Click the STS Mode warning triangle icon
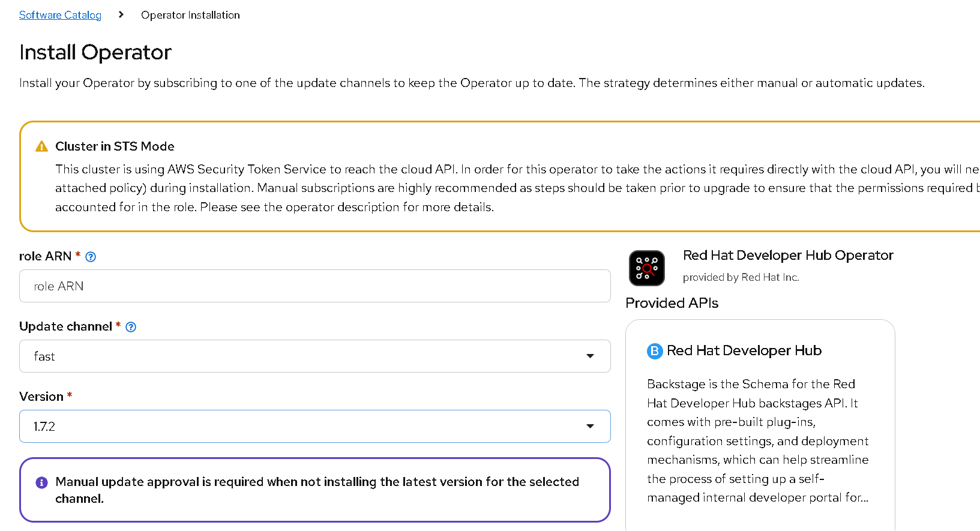980x531 pixels. click(x=41, y=146)
